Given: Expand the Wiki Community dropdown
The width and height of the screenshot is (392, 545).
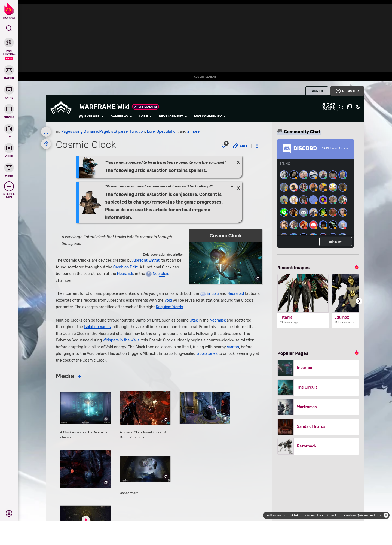Looking at the screenshot, I should [210, 116].
